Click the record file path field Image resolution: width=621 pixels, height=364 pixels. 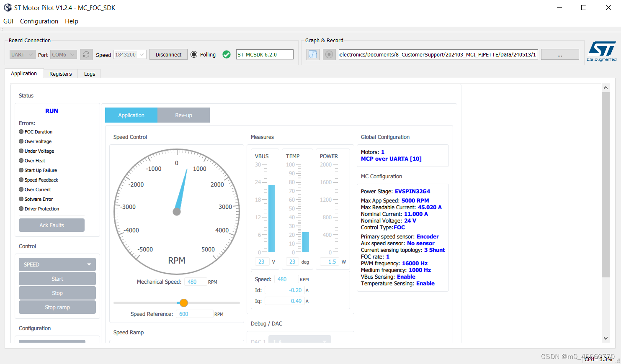pos(438,54)
